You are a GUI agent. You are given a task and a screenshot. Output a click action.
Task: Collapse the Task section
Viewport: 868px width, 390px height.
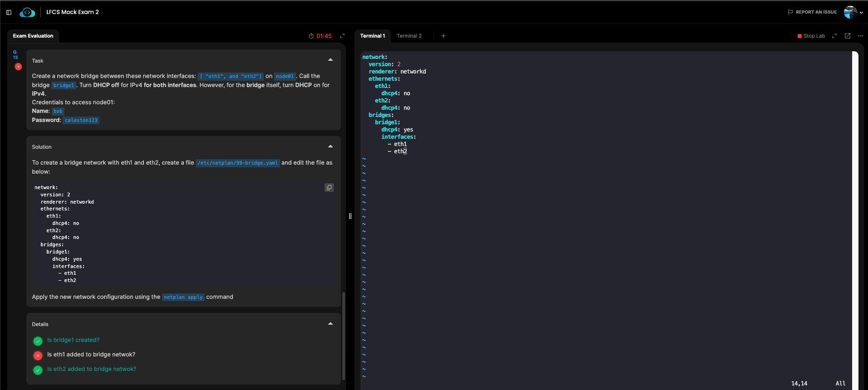click(x=330, y=60)
